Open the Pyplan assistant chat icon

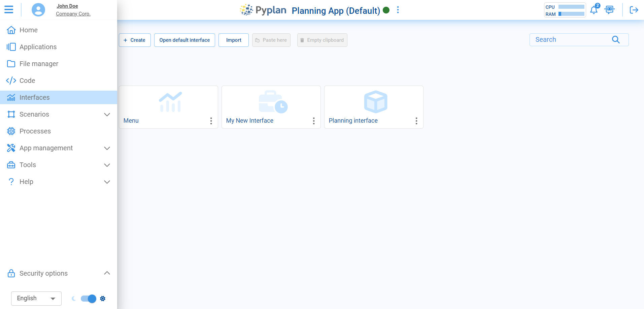(610, 10)
